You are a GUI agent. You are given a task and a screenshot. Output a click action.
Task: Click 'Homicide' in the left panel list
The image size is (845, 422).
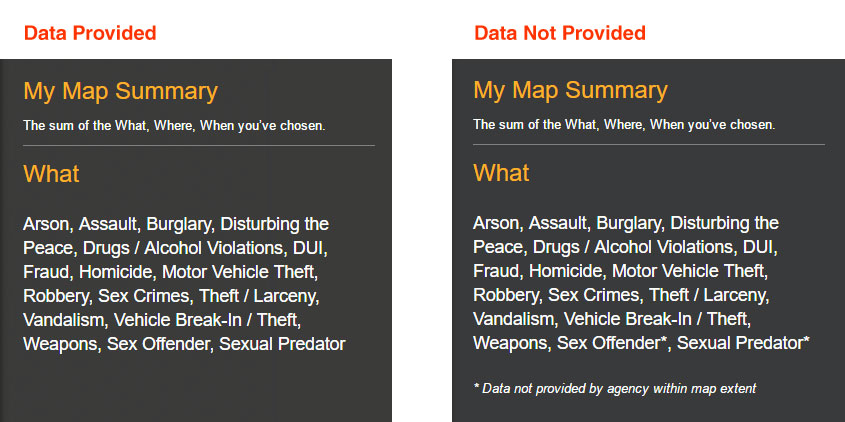point(116,272)
